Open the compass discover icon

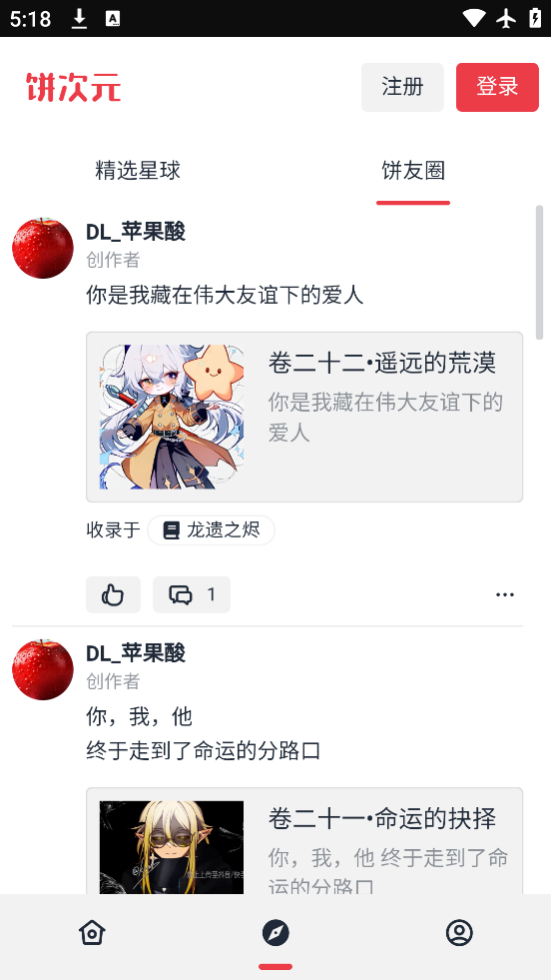pos(275,933)
